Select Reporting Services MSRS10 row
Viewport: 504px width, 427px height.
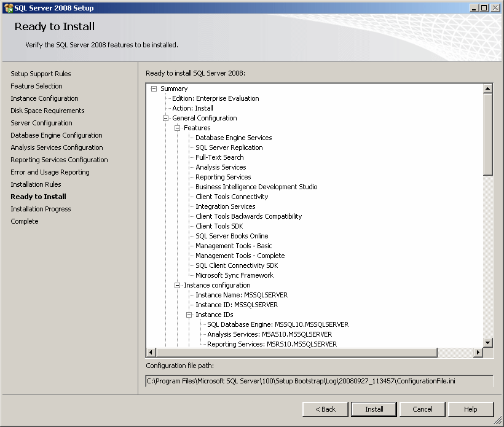click(x=272, y=344)
